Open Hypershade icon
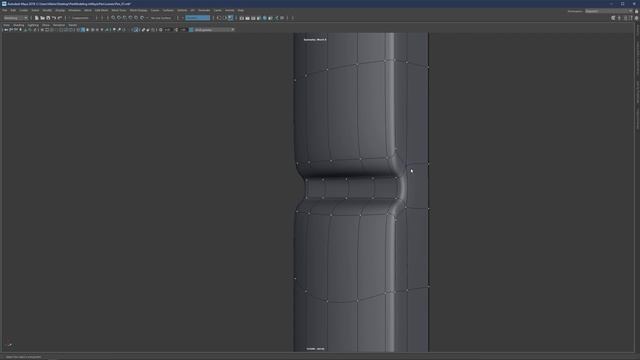The height and width of the screenshot is (360, 640). 264,18
